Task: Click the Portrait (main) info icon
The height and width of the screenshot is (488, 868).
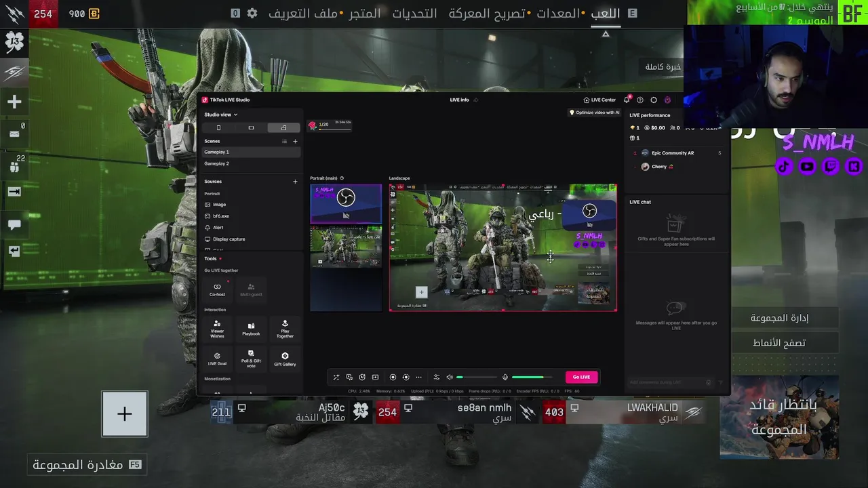Action: [x=342, y=178]
